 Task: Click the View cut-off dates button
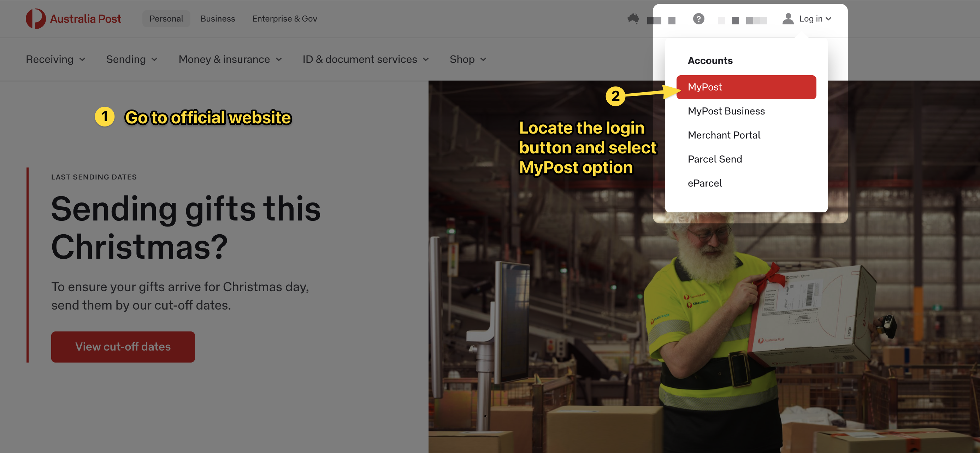[x=123, y=346]
